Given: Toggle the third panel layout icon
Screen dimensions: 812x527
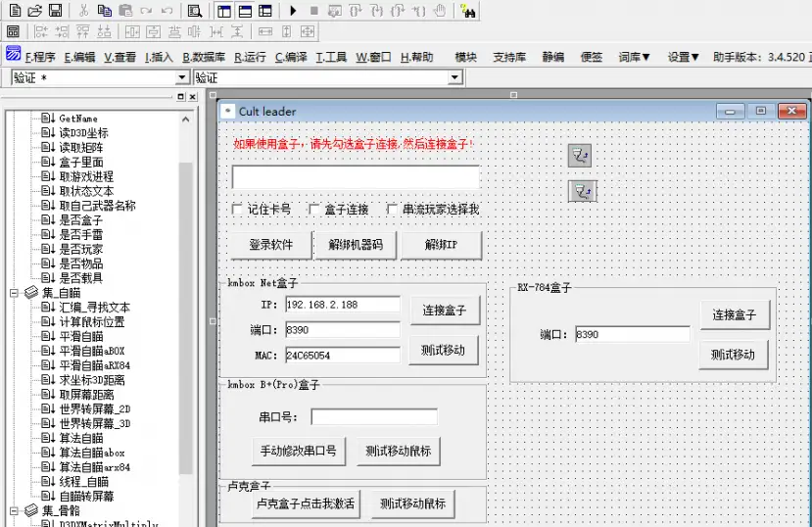Looking at the screenshot, I should point(265,11).
